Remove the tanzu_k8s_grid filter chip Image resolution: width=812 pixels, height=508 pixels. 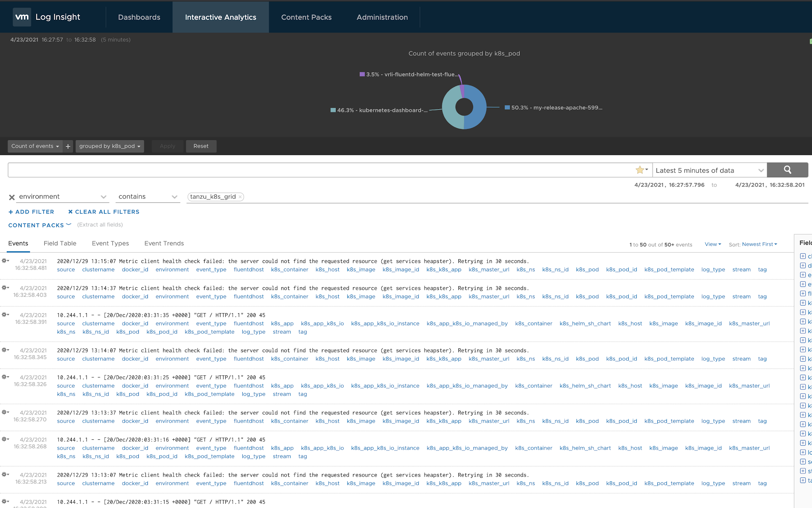[240, 197]
